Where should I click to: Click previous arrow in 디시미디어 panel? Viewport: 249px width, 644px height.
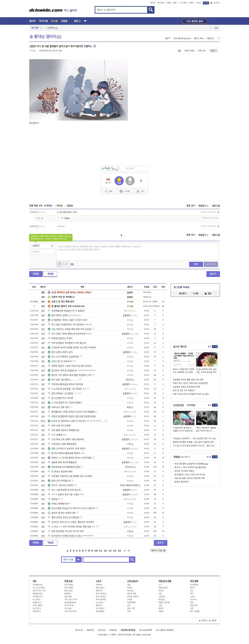pos(213,405)
